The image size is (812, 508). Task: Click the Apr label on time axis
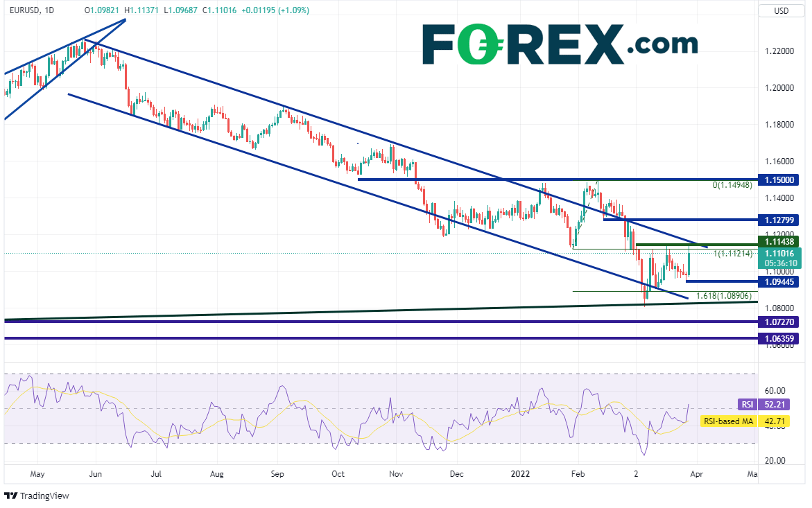[x=696, y=475]
